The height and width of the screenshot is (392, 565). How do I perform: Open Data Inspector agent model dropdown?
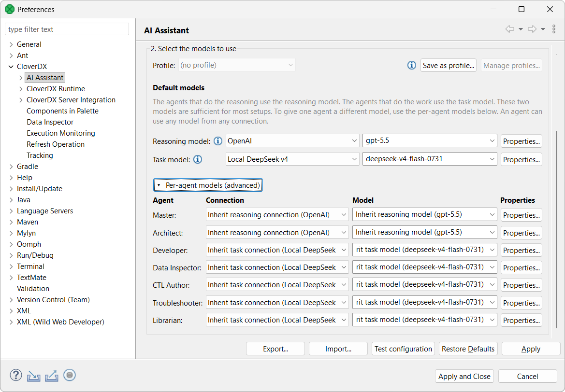tap(424, 267)
